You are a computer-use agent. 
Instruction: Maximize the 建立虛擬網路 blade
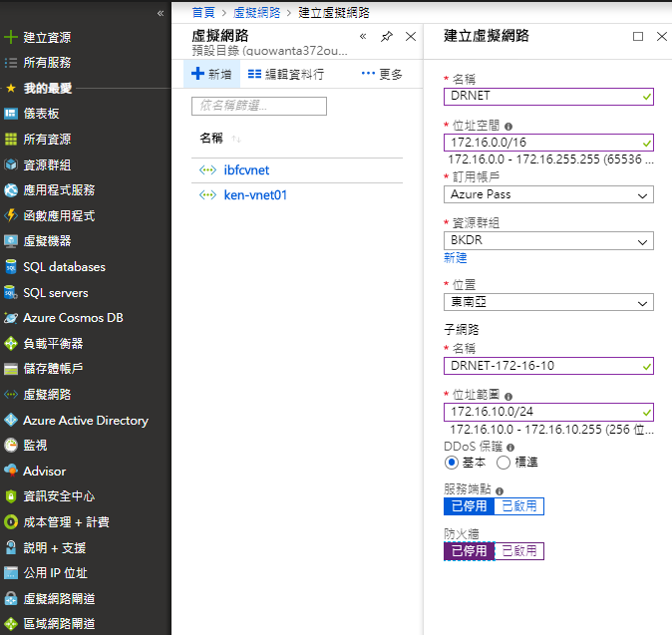pos(638,37)
